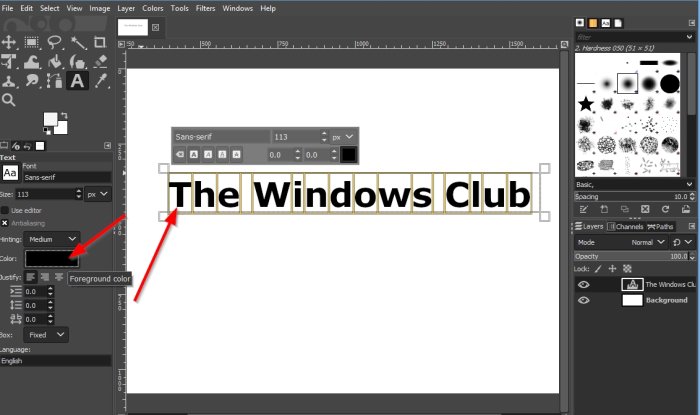Viewport: 700px width, 415px height.
Task: Select the Move tool in the toolbox
Action: pyautogui.click(x=8, y=42)
